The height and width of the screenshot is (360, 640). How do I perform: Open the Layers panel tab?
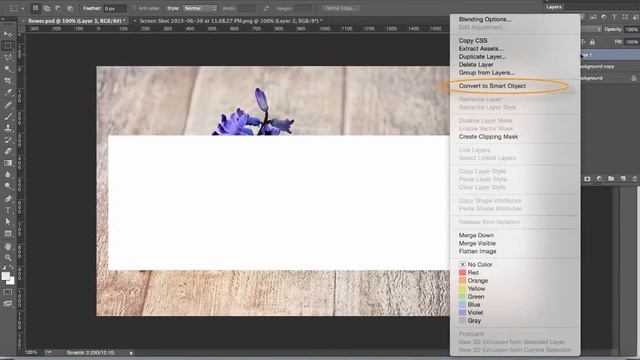[554, 7]
